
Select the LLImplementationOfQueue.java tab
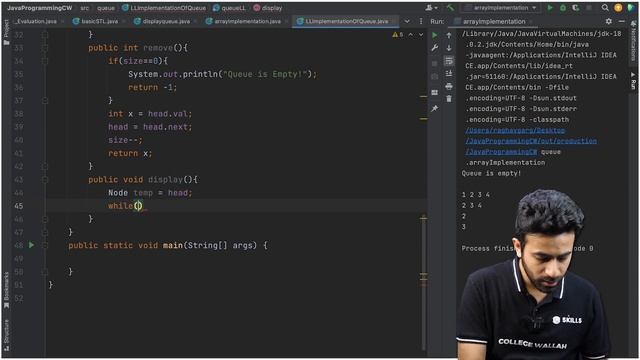(x=346, y=21)
